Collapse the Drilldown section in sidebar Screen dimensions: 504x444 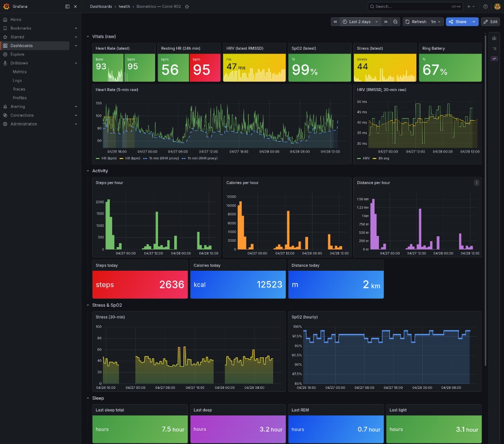click(76, 63)
